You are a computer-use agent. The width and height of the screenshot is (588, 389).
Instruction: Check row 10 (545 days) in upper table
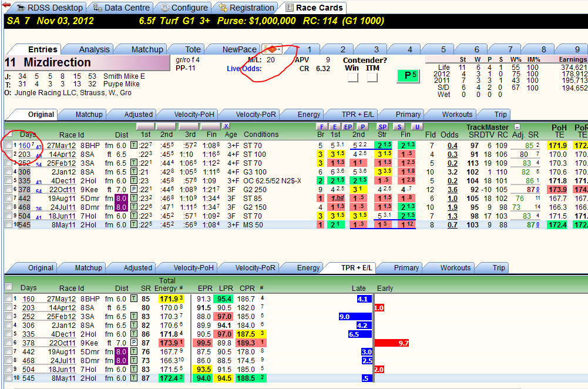click(x=9, y=224)
